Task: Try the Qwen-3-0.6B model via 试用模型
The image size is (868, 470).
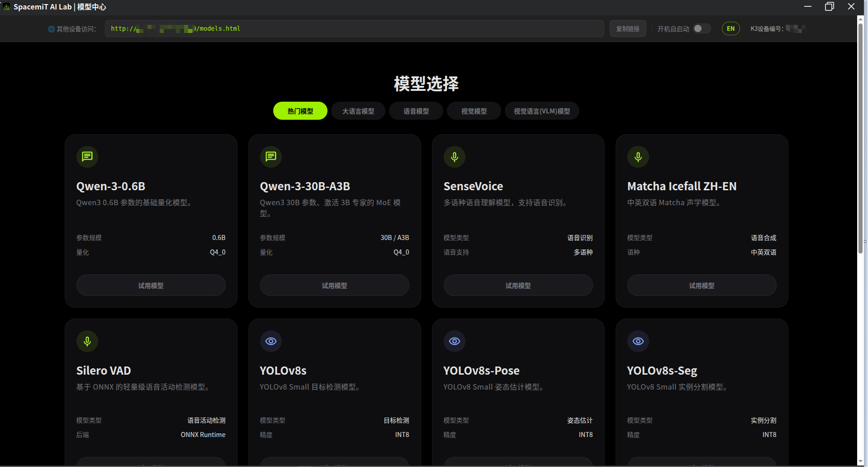Action: [x=151, y=286]
